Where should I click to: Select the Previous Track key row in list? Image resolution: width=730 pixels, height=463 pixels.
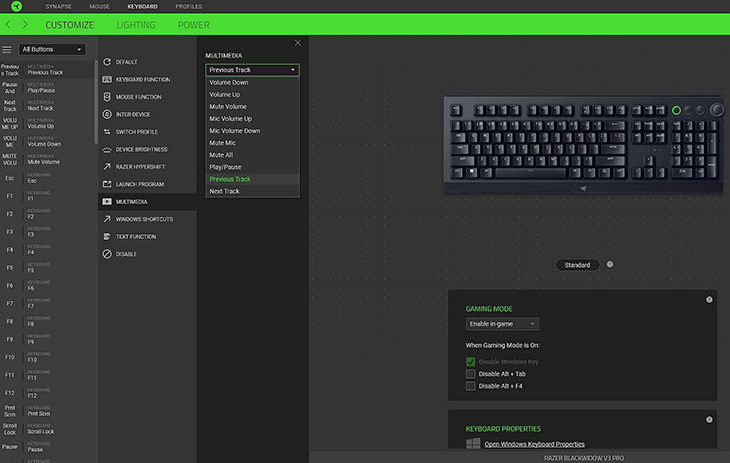tap(47, 70)
